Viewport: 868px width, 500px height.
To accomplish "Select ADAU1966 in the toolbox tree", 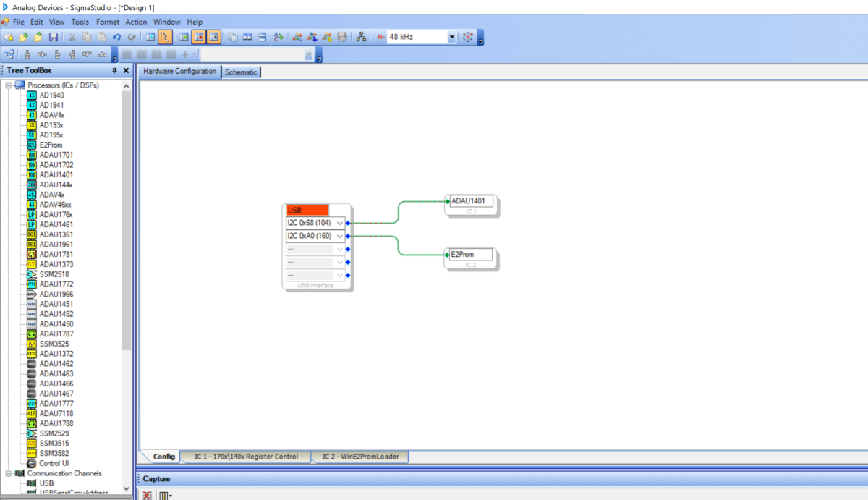I will tap(56, 294).
